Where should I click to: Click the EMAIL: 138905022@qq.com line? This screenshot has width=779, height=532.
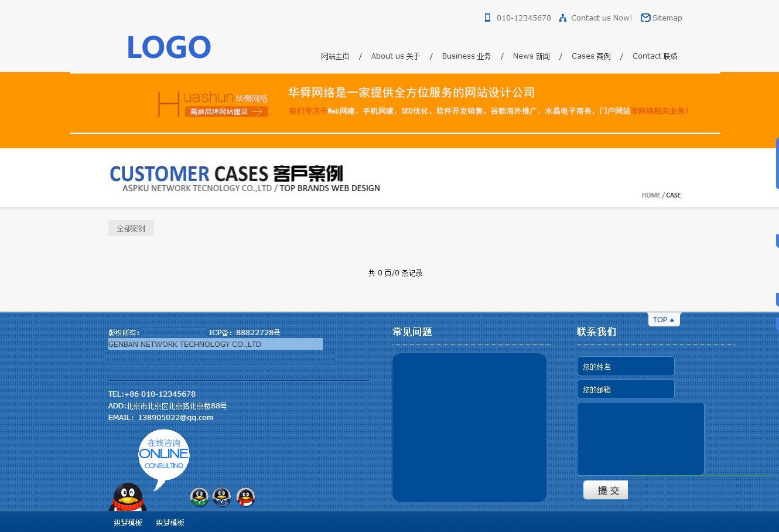[160, 418]
